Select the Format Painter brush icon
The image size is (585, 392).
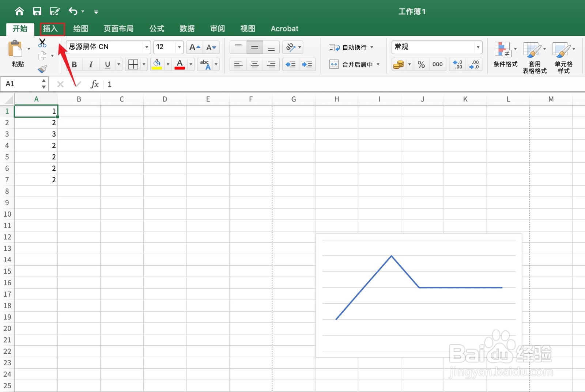42,69
